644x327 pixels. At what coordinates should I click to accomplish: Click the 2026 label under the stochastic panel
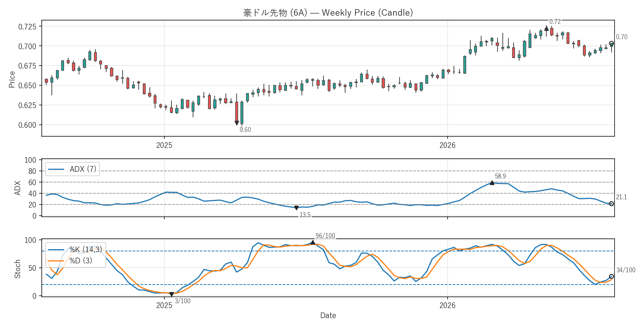coord(447,305)
